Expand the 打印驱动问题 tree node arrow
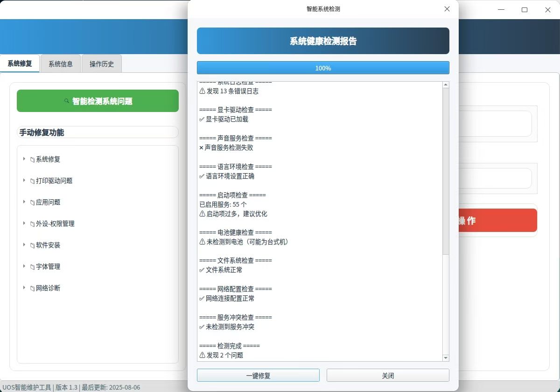This screenshot has width=560, height=392. pyautogui.click(x=24, y=181)
